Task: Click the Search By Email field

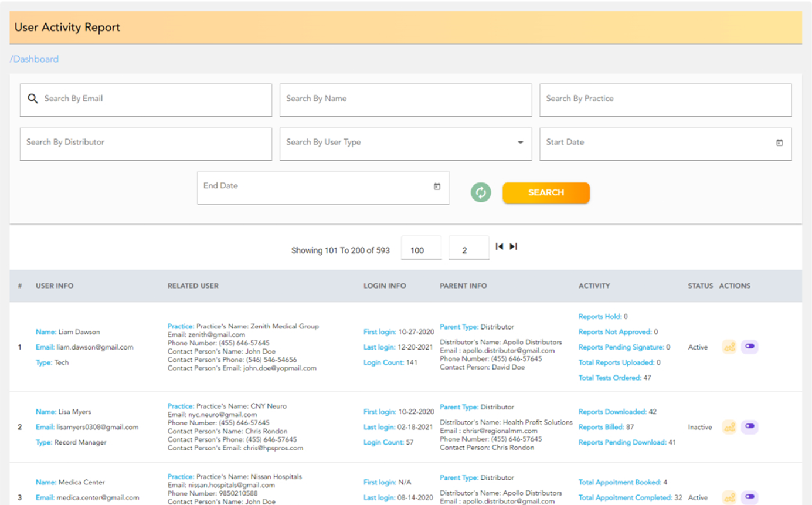Action: click(x=152, y=99)
